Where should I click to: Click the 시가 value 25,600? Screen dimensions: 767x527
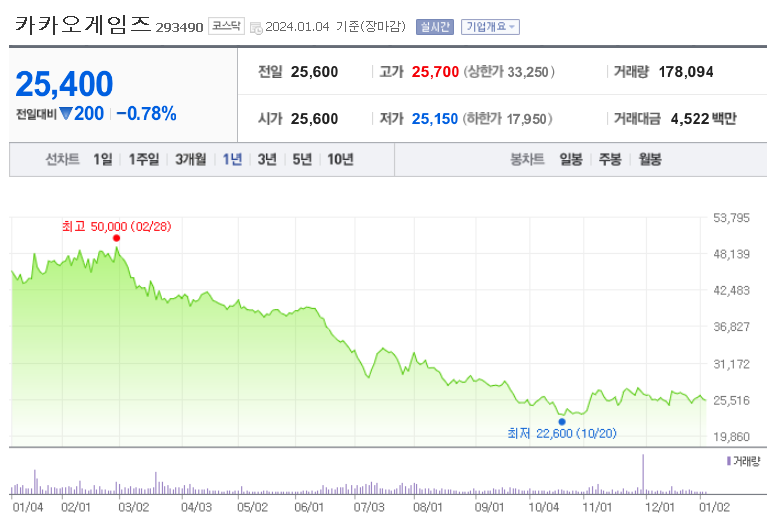pos(315,119)
